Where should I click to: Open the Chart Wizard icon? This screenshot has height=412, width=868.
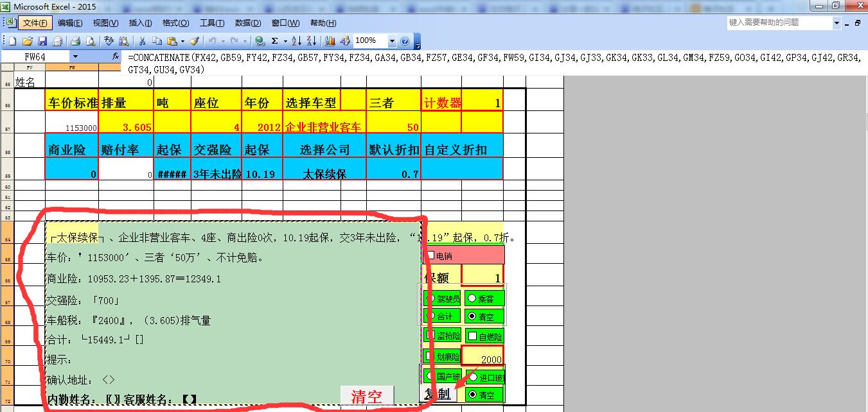330,41
